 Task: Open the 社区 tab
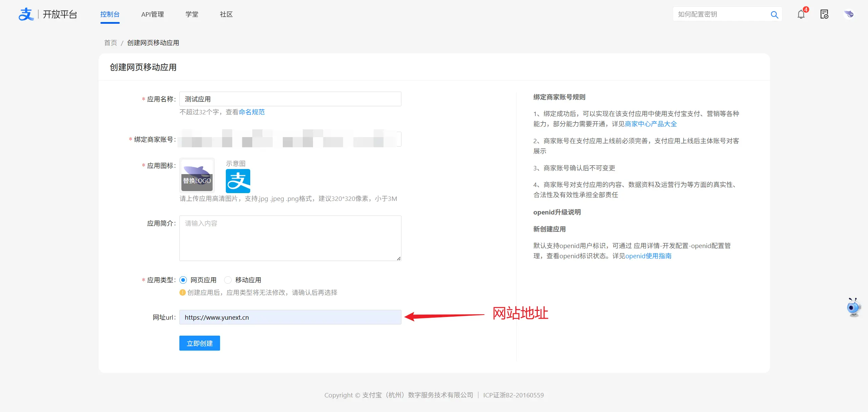click(x=226, y=14)
